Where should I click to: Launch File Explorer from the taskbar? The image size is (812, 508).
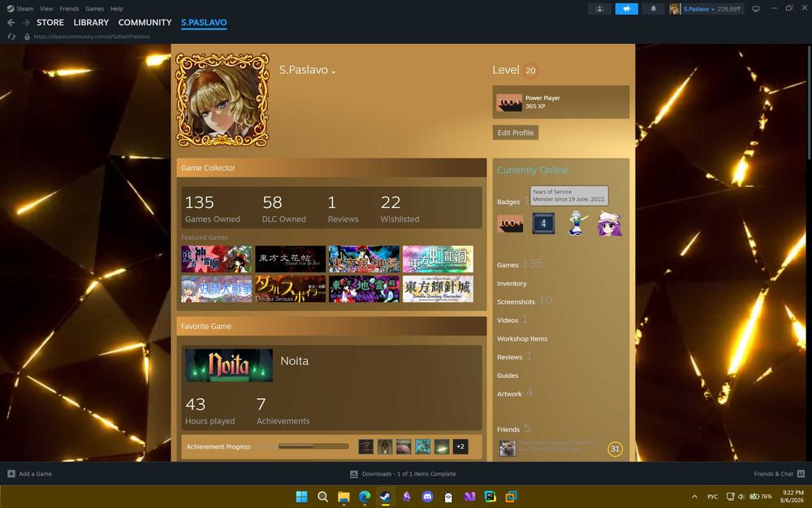(x=343, y=497)
